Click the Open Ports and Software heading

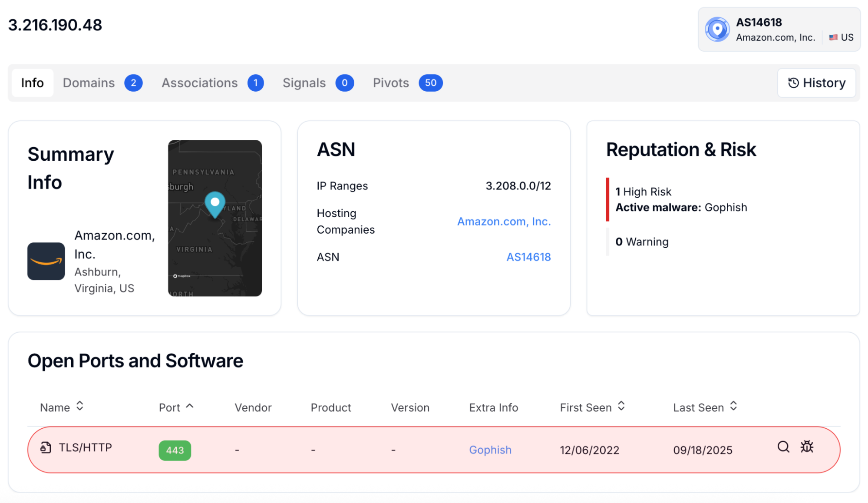click(135, 361)
